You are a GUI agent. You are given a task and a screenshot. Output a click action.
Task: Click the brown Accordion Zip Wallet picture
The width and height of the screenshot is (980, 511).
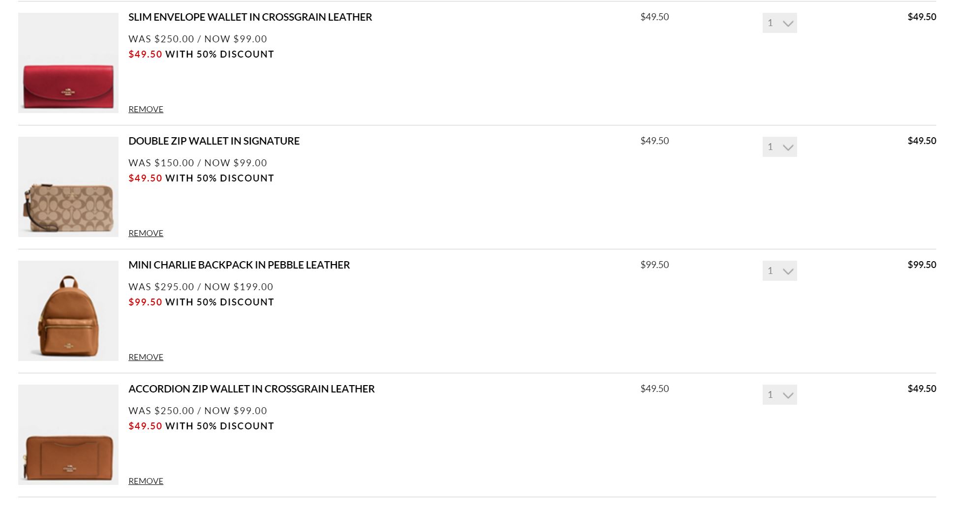[68, 435]
